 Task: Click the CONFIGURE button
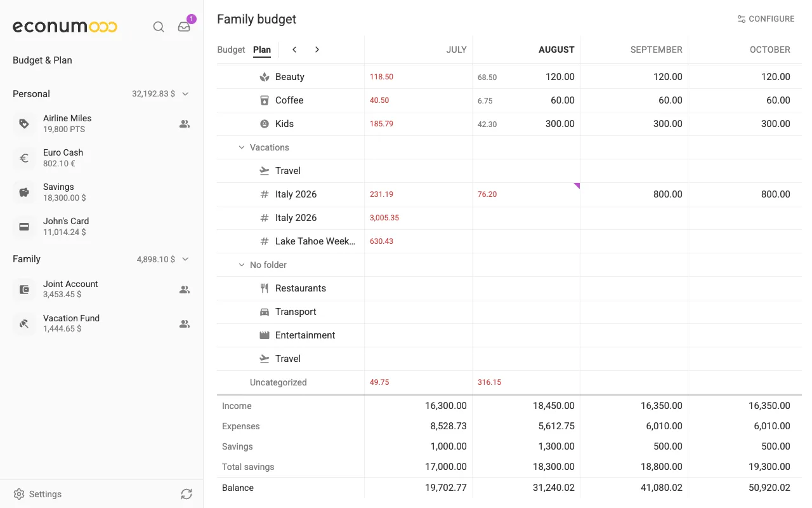click(x=766, y=19)
